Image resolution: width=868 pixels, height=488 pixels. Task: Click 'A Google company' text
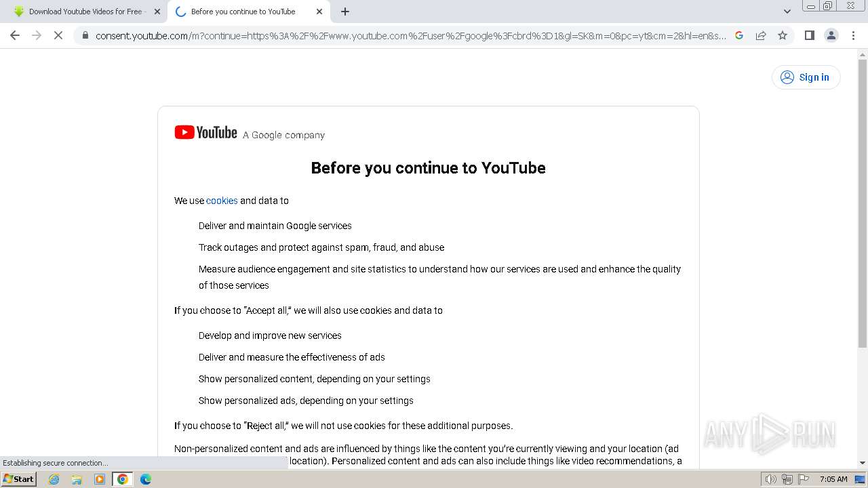283,135
